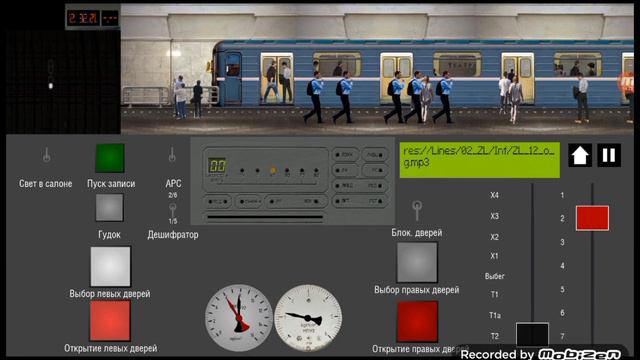640x360 pixels.
Task: Select left doors with the white square button
Action: (110, 266)
